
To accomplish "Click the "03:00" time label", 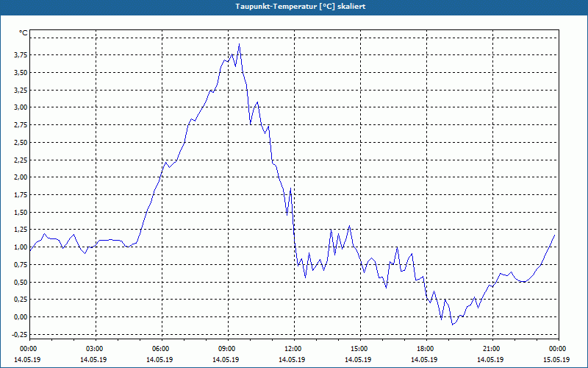I will 94,349.
